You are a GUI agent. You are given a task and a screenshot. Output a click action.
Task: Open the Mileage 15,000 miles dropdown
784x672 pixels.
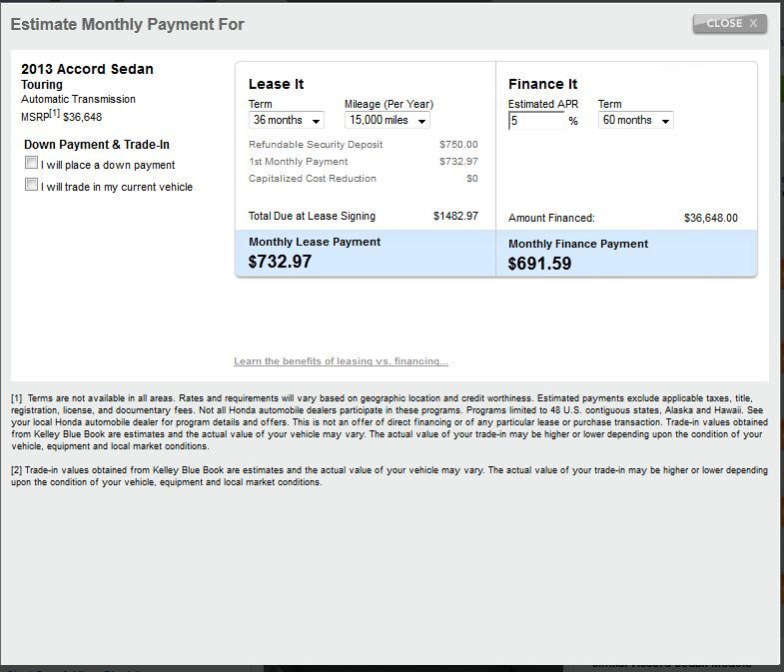coord(387,120)
